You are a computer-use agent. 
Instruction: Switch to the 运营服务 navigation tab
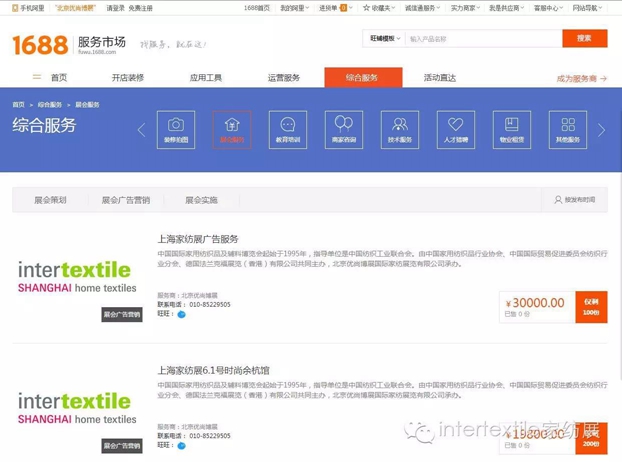(x=283, y=78)
